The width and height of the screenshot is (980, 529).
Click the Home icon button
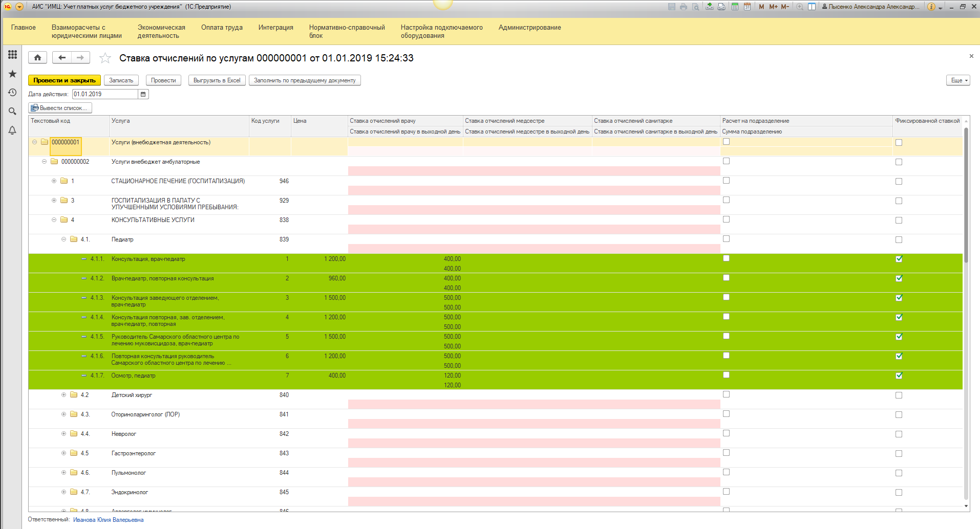tap(37, 58)
